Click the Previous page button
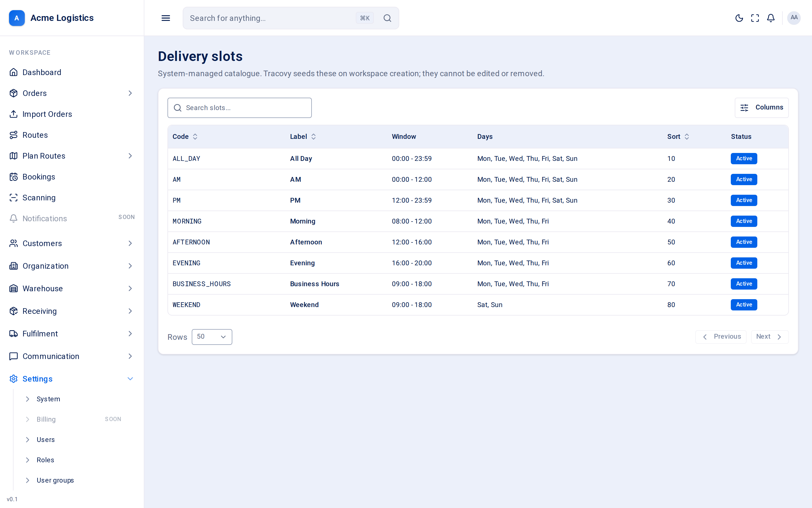 tap(721, 337)
